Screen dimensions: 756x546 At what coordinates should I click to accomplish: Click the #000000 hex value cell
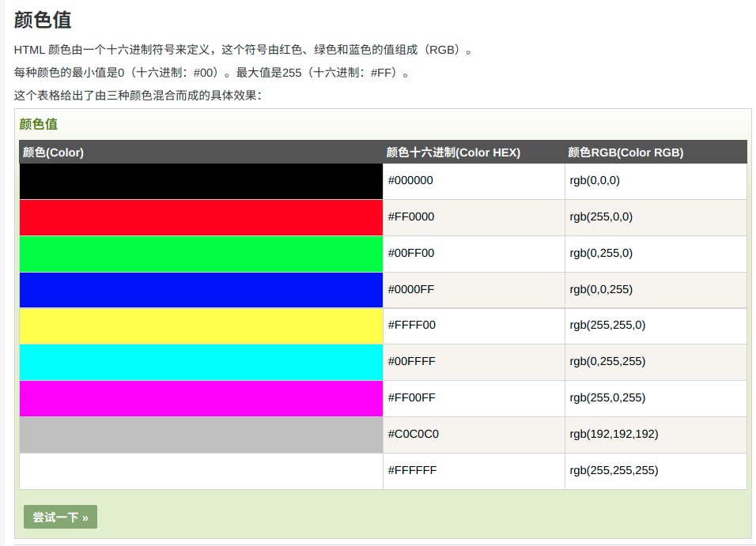coord(474,182)
